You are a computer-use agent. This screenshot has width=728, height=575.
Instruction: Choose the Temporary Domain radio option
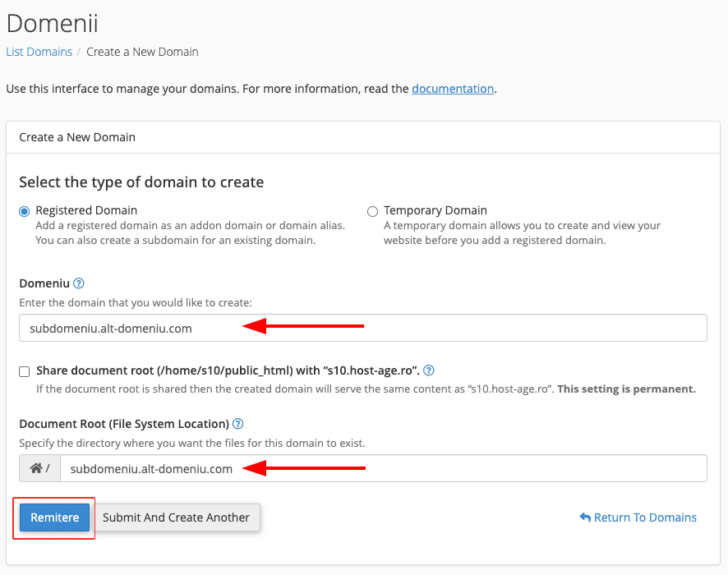[373, 211]
